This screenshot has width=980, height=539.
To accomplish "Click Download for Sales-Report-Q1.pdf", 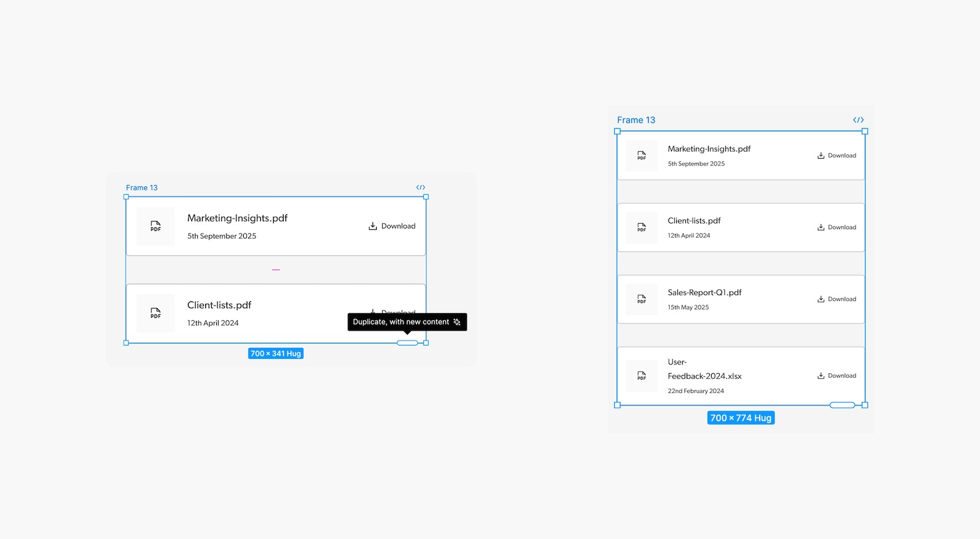I will click(837, 299).
